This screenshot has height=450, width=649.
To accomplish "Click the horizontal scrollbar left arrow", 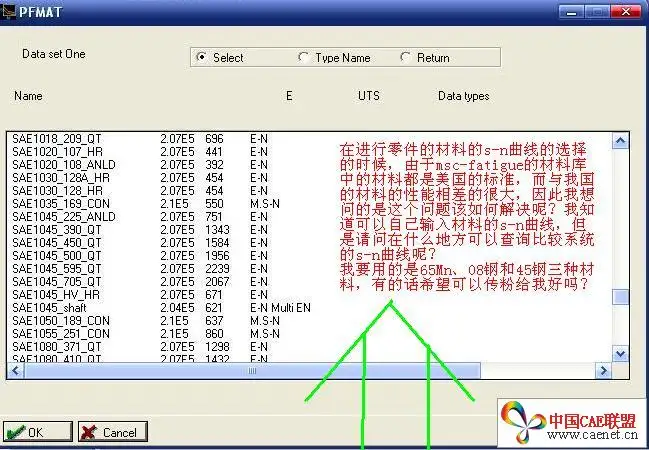I will [x=14, y=371].
